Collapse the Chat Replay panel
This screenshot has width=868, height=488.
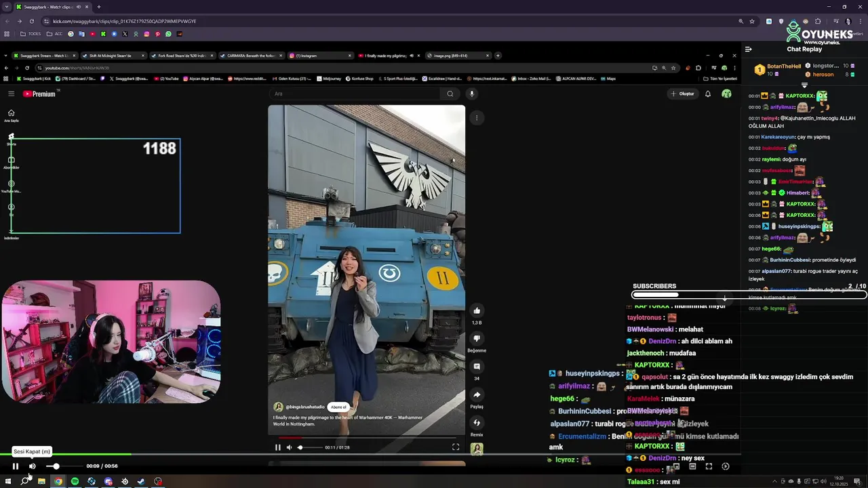pos(748,49)
